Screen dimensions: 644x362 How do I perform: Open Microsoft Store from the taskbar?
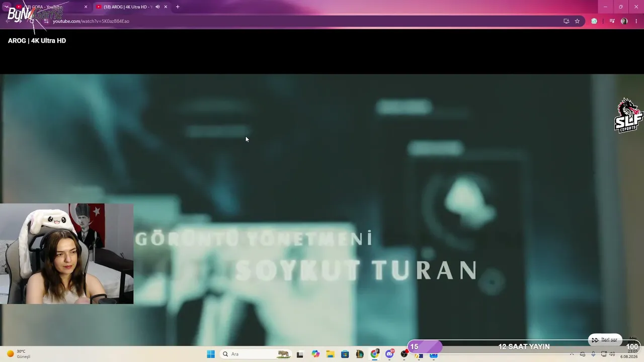pos(345,354)
